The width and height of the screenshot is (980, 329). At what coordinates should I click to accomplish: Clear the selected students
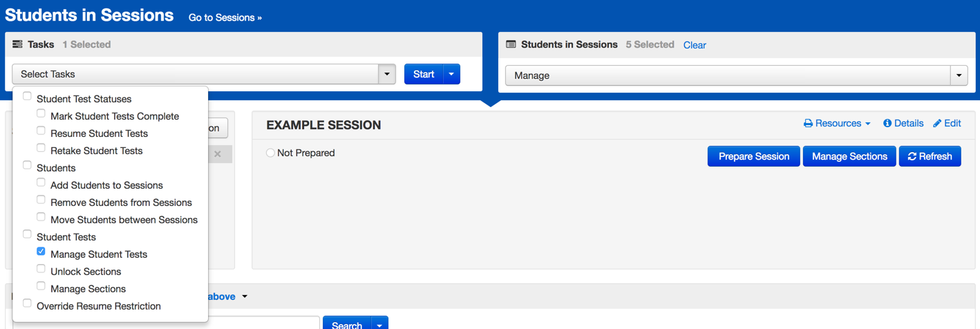[695, 45]
